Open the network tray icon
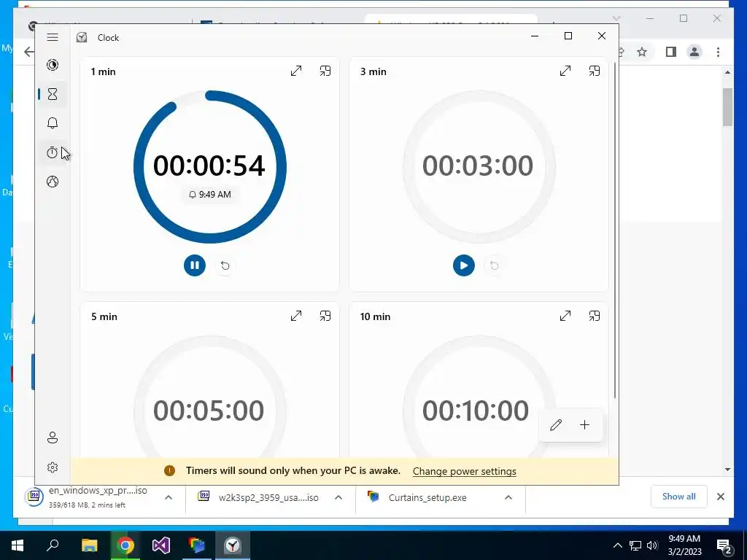The image size is (747, 560). (x=635, y=545)
